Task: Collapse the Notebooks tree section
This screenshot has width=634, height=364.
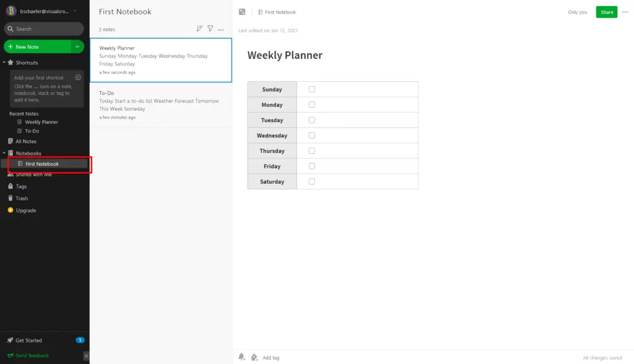Action: (4, 154)
